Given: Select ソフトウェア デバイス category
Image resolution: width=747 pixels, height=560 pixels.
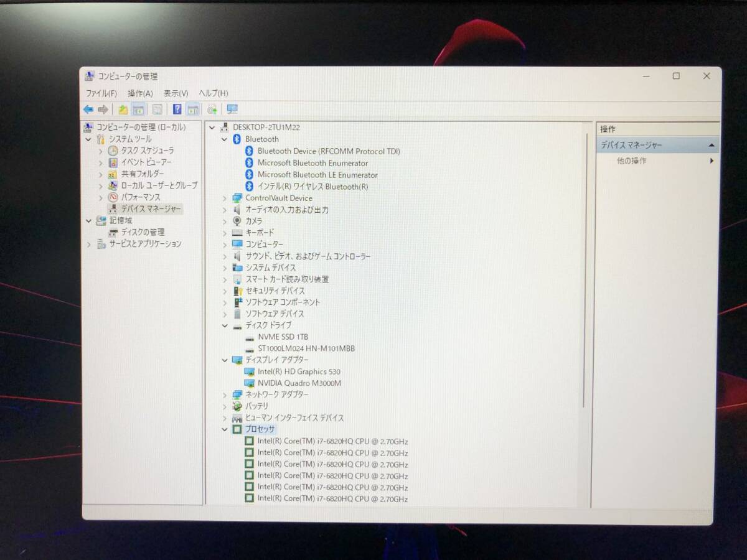Looking at the screenshot, I should point(275,314).
